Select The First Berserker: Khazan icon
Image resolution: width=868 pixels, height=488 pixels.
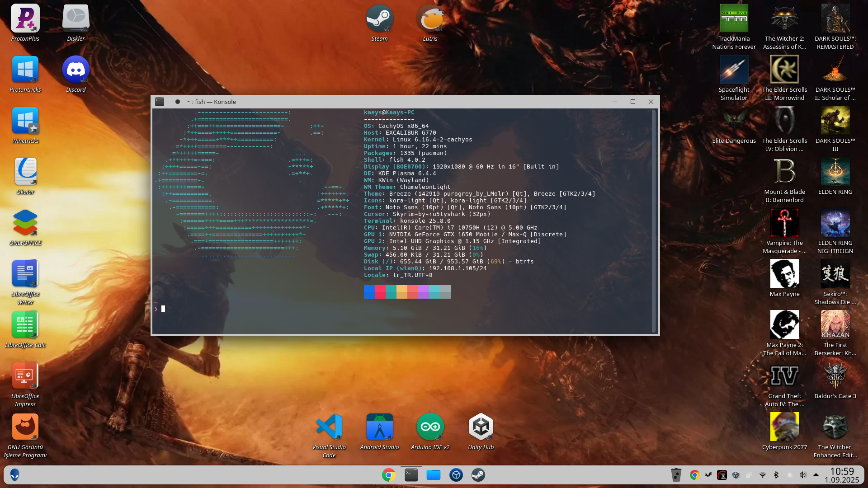[835, 325]
